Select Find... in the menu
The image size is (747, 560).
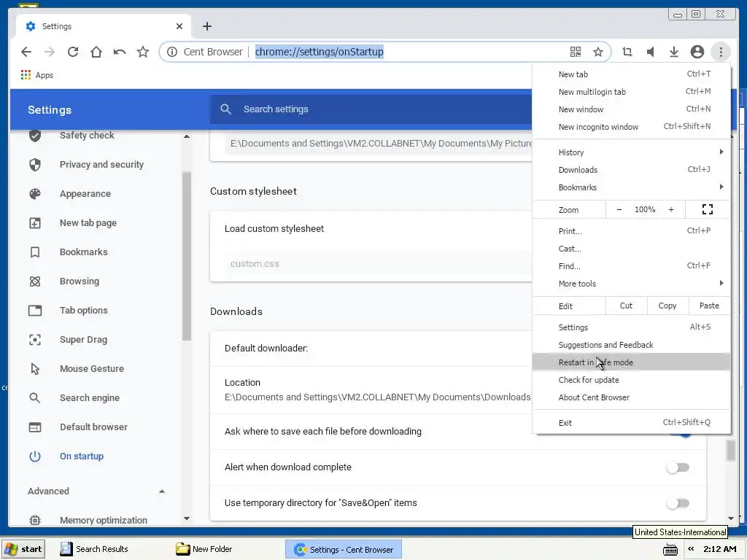click(x=631, y=266)
